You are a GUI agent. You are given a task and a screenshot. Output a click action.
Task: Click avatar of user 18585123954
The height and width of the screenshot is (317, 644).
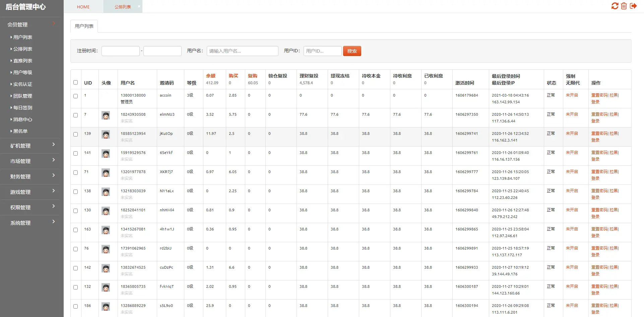click(106, 135)
